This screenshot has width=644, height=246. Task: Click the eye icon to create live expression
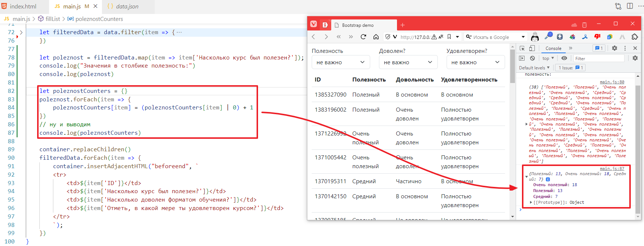(564, 58)
